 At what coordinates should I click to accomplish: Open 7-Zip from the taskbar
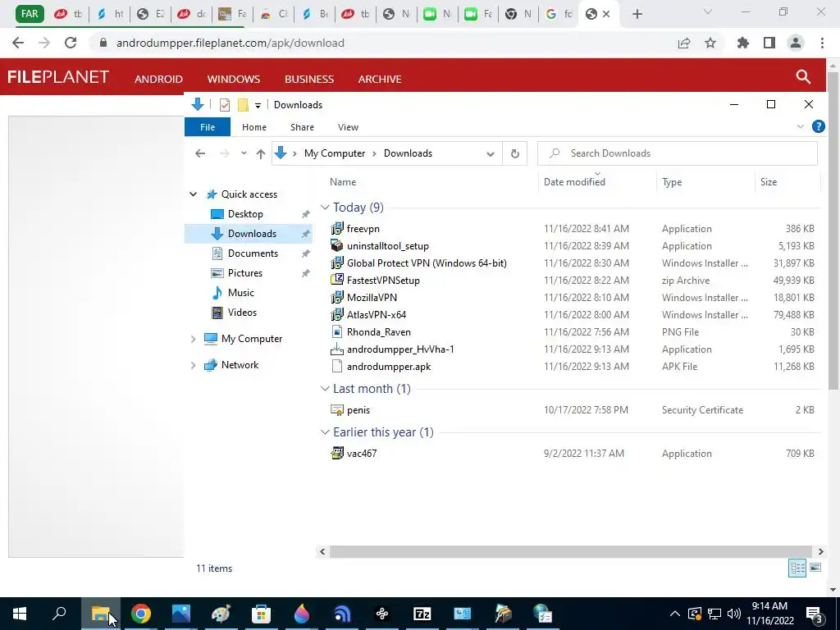pyautogui.click(x=422, y=614)
